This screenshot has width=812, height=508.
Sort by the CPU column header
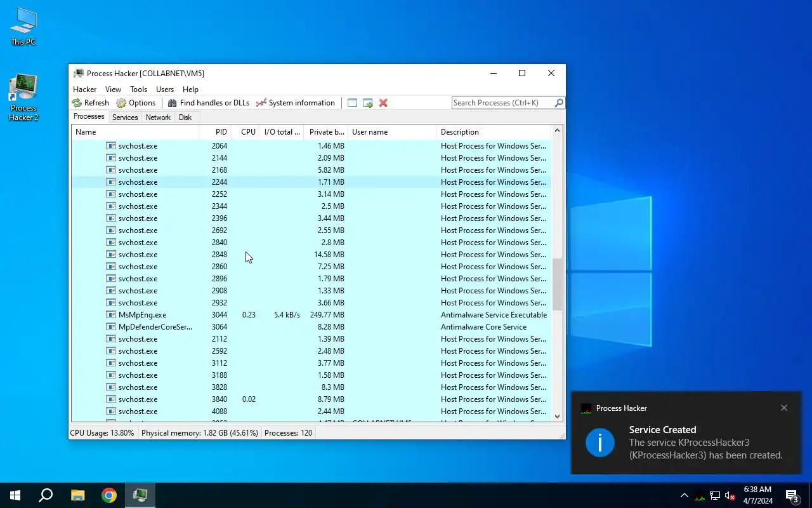(x=246, y=132)
